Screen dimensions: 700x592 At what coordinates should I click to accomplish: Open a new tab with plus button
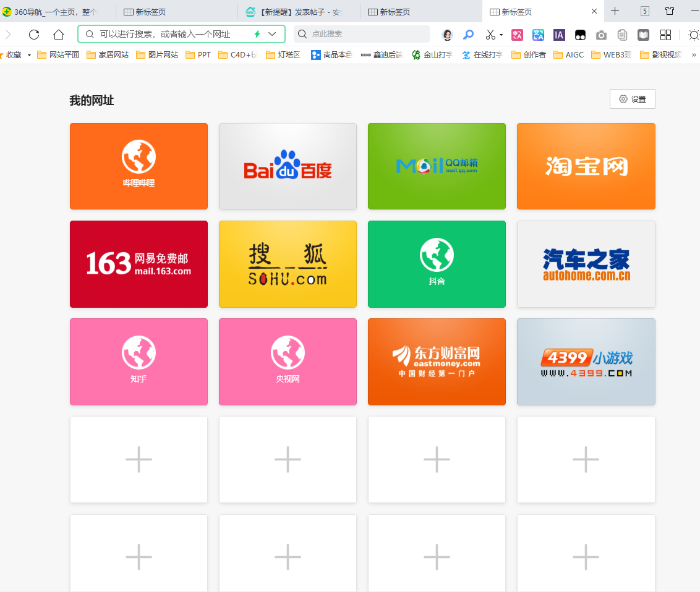615,11
